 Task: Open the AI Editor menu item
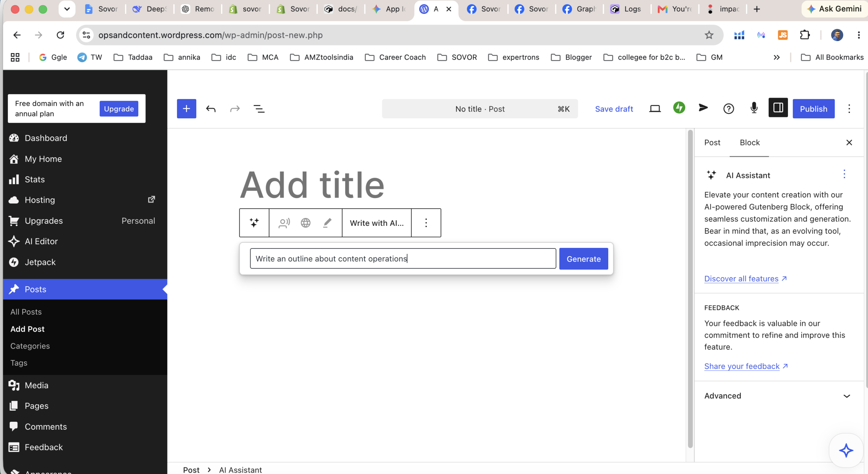coord(41,241)
